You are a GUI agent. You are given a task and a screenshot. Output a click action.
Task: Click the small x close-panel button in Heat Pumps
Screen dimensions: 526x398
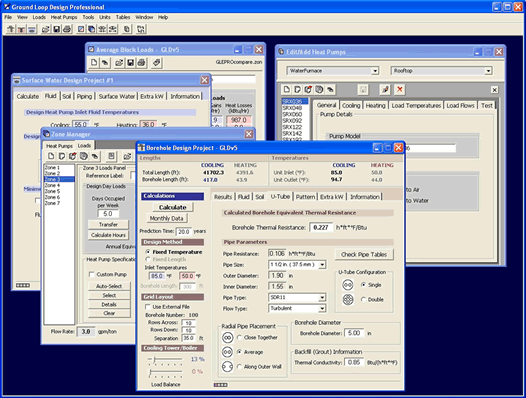tap(494, 90)
